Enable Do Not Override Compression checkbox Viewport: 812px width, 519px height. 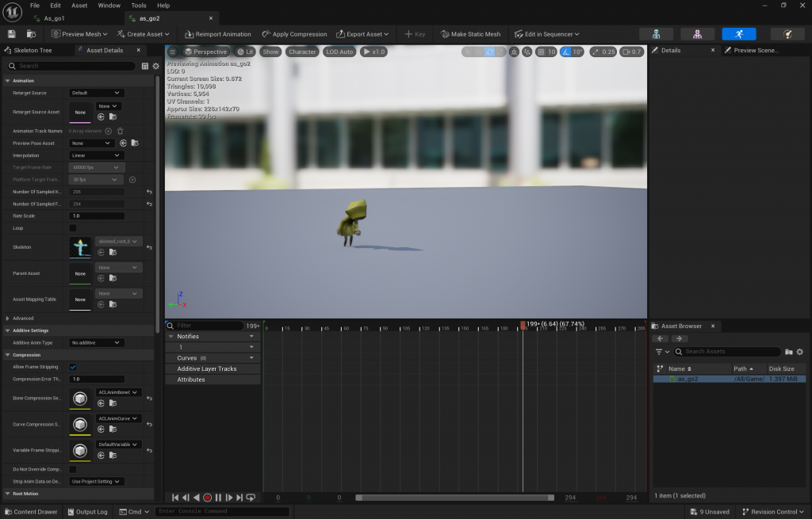pos(73,469)
